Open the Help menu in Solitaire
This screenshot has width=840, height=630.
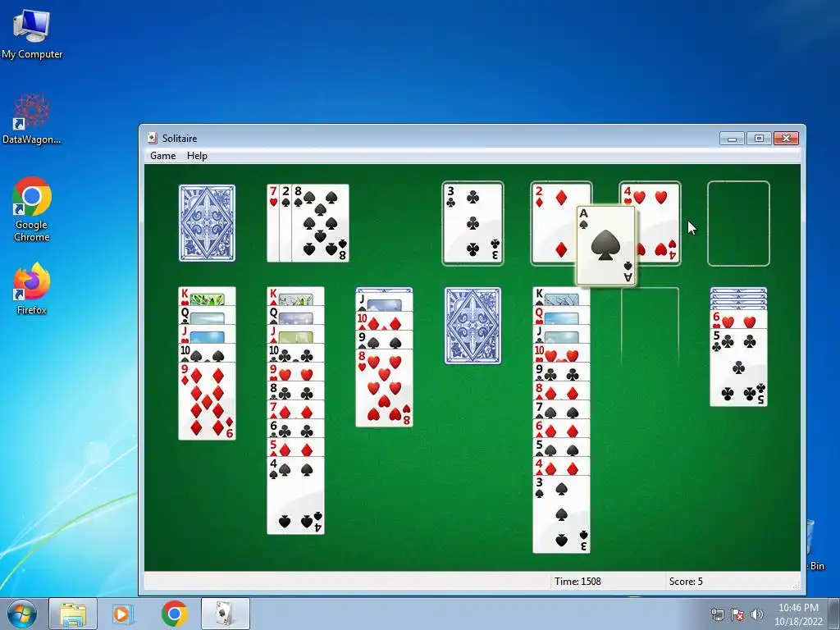197,156
